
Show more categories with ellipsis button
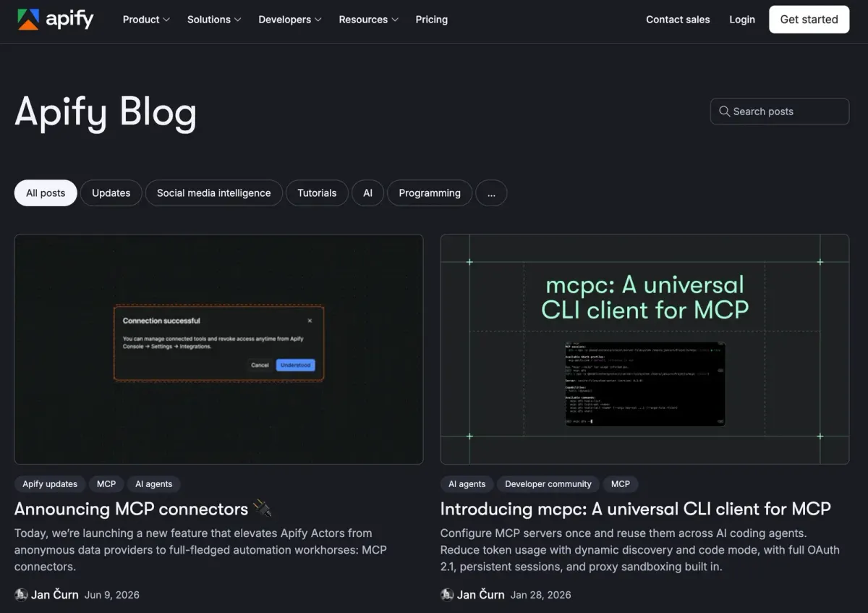(x=491, y=193)
